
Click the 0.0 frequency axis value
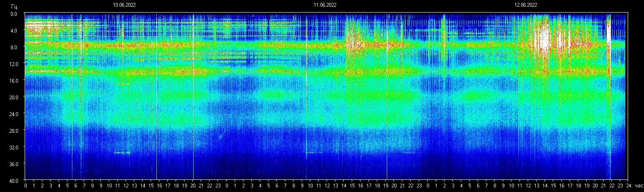pyautogui.click(x=14, y=14)
